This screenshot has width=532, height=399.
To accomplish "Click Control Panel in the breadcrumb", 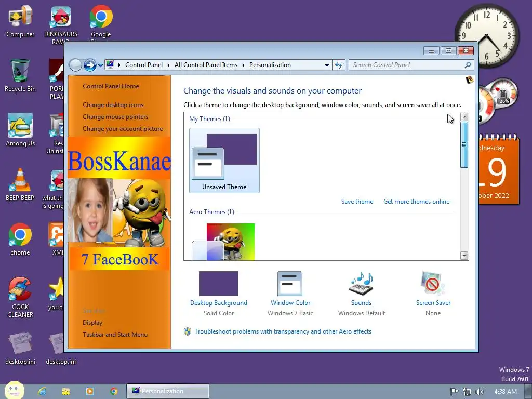I will click(x=144, y=65).
